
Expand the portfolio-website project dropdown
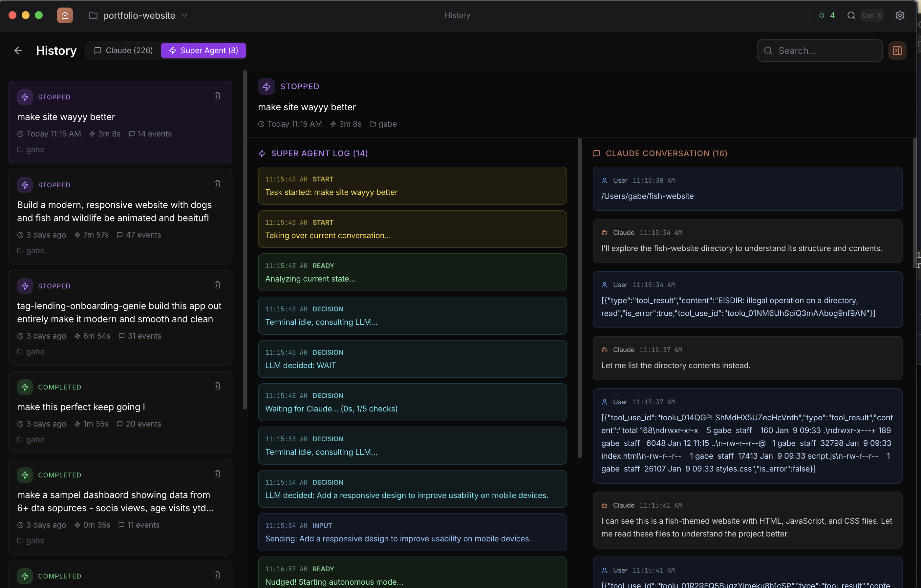184,15
